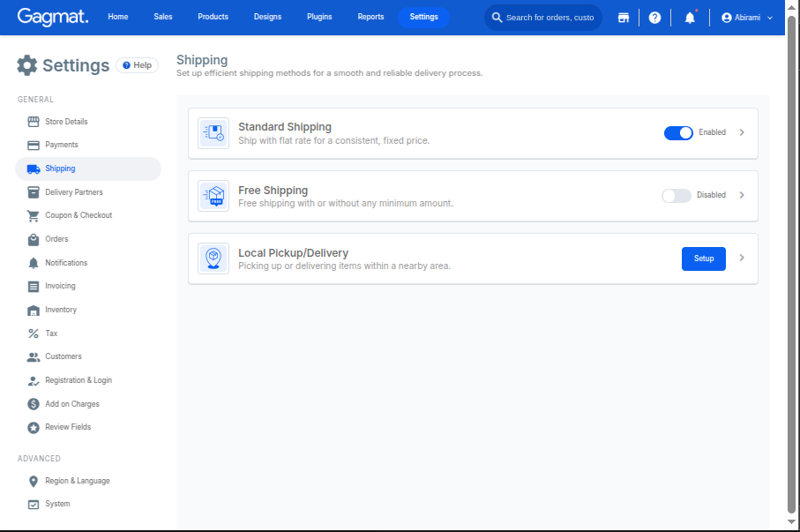The image size is (800, 532).
Task: Select the Settings tab in top navigation
Action: click(423, 17)
